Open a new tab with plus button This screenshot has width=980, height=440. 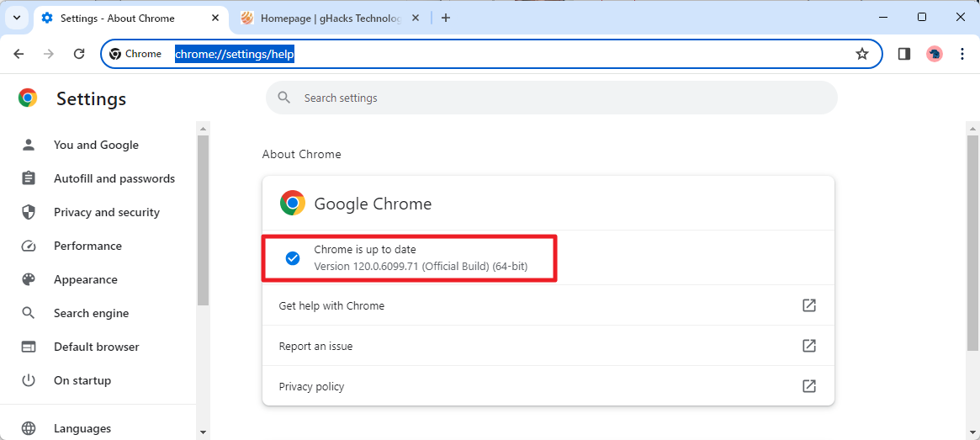click(x=446, y=19)
